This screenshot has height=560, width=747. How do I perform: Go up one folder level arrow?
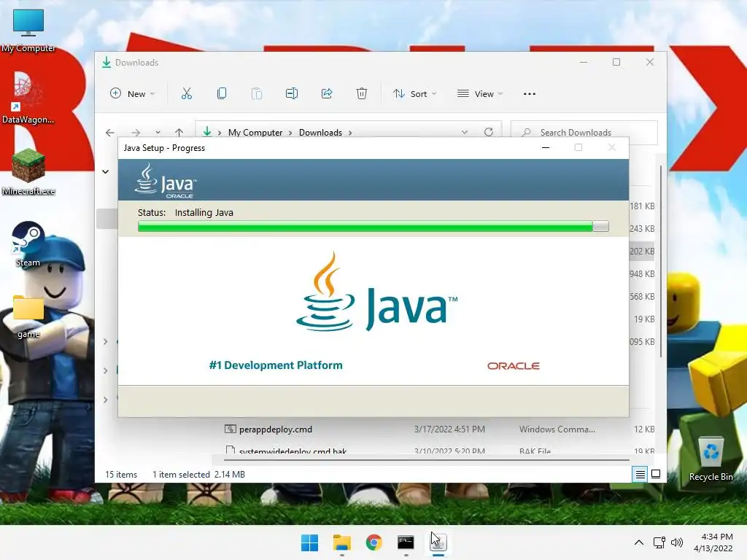click(179, 133)
